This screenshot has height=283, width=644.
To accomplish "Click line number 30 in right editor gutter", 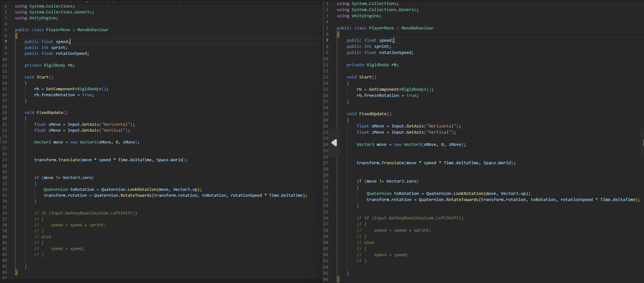I will [x=326, y=181].
